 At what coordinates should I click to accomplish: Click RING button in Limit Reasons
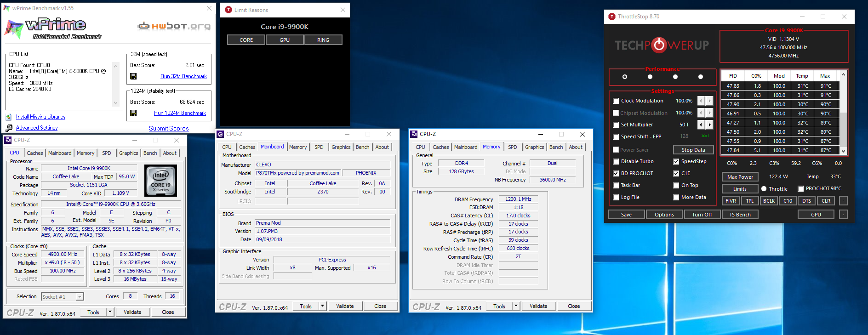323,40
